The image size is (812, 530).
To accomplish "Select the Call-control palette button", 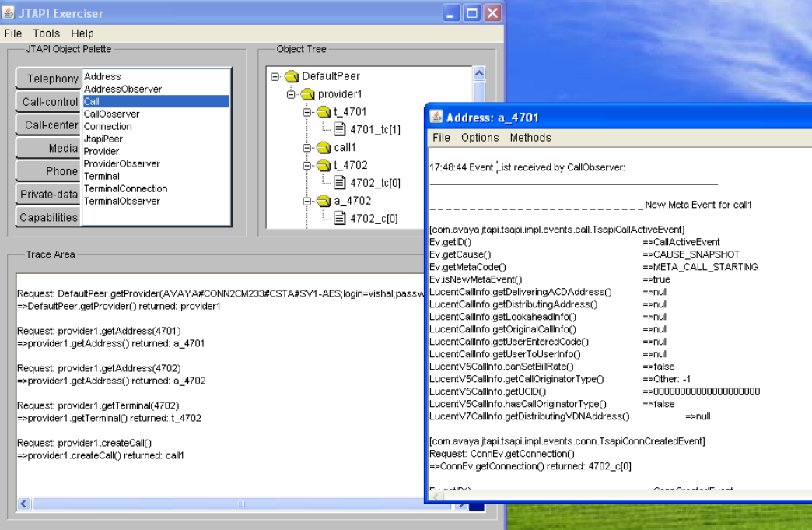I will [x=49, y=102].
